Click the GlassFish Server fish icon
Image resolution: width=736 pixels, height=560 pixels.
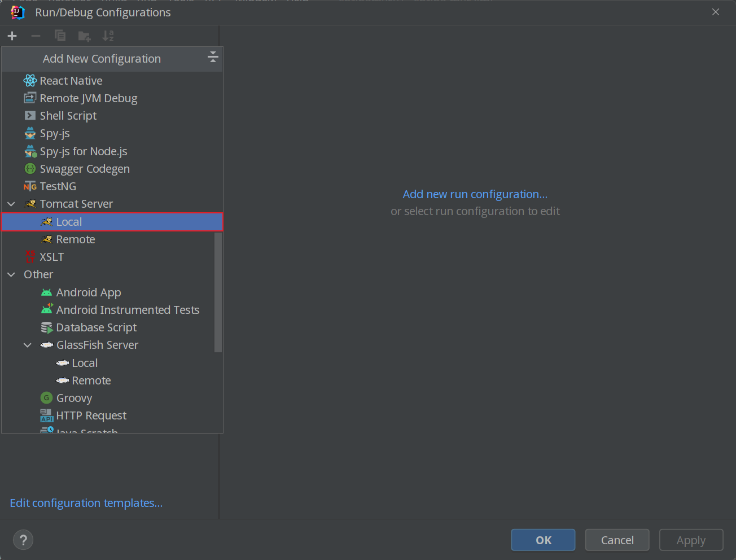click(47, 345)
